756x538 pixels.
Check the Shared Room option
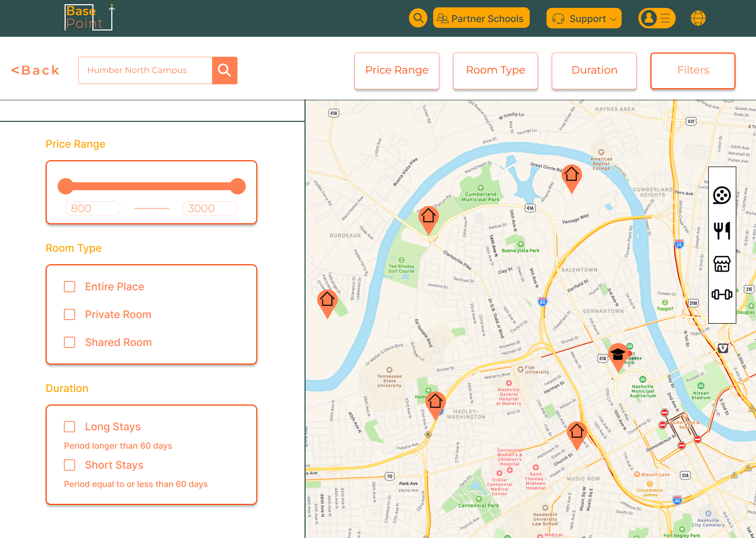[69, 342]
